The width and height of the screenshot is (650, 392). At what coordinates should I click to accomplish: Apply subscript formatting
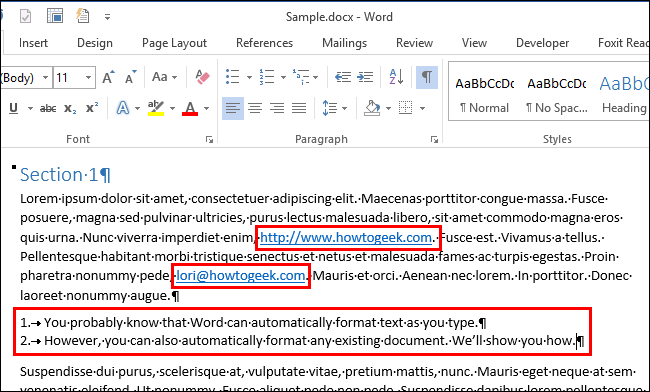70,109
